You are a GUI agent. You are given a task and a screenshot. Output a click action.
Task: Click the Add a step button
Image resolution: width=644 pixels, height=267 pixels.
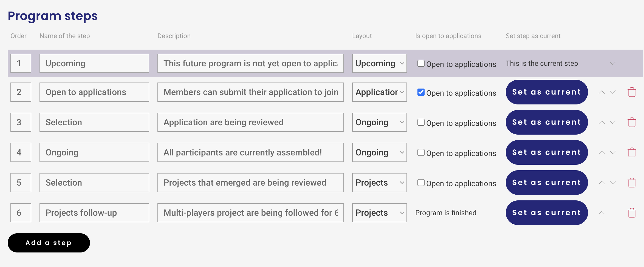49,243
